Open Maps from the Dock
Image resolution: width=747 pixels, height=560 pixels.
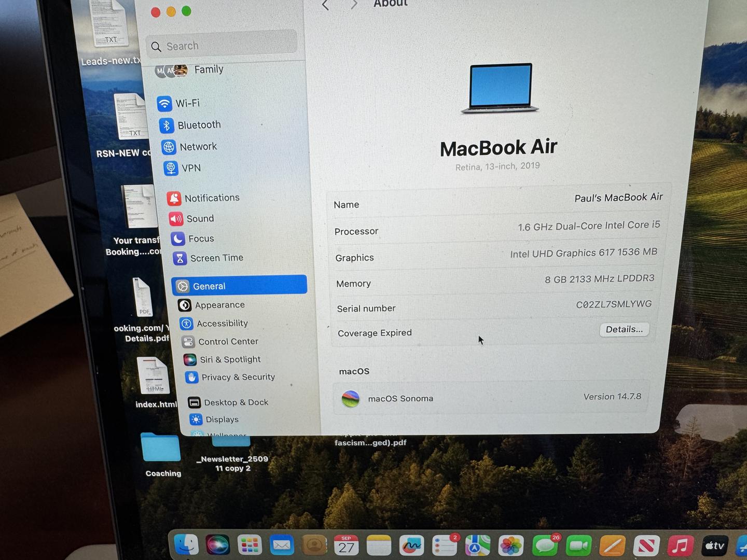pyautogui.click(x=477, y=545)
